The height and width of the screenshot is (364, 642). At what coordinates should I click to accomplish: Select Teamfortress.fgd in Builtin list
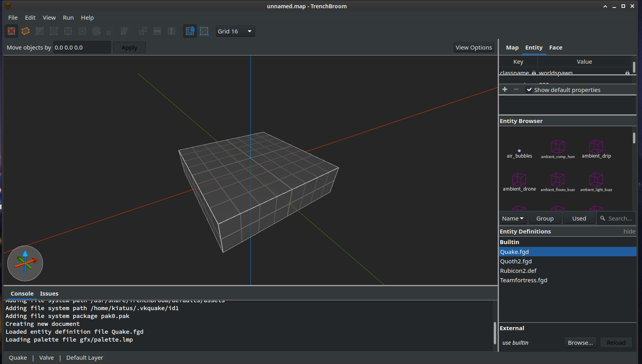pos(567,280)
